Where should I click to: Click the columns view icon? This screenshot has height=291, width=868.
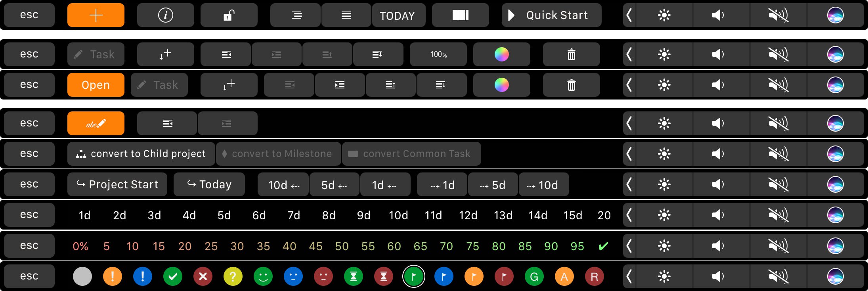pos(460,15)
